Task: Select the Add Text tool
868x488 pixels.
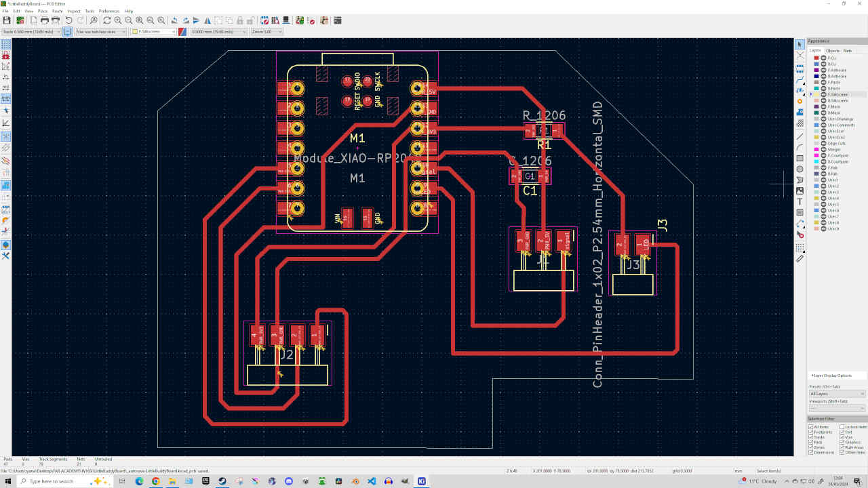Action: tap(800, 201)
